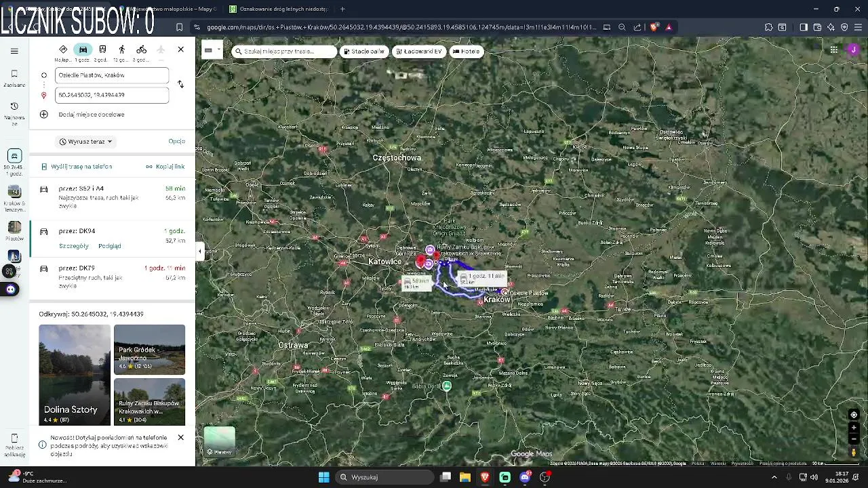The image size is (868, 488).
Task: Close the directions panel
Action: coord(180,49)
